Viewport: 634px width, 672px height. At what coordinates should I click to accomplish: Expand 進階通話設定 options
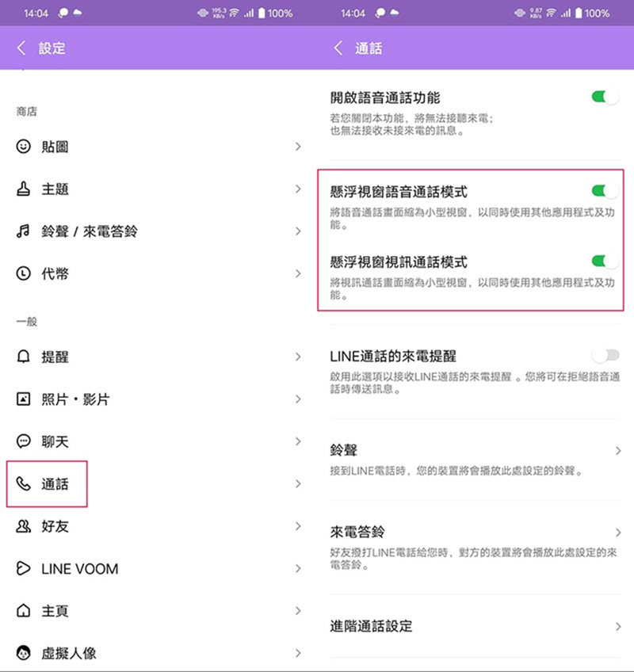pos(620,625)
